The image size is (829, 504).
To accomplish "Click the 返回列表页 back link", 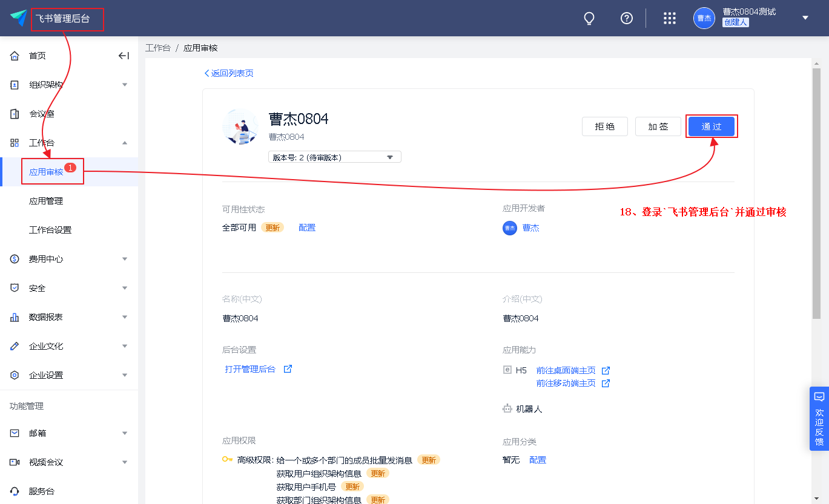I will pos(229,73).
